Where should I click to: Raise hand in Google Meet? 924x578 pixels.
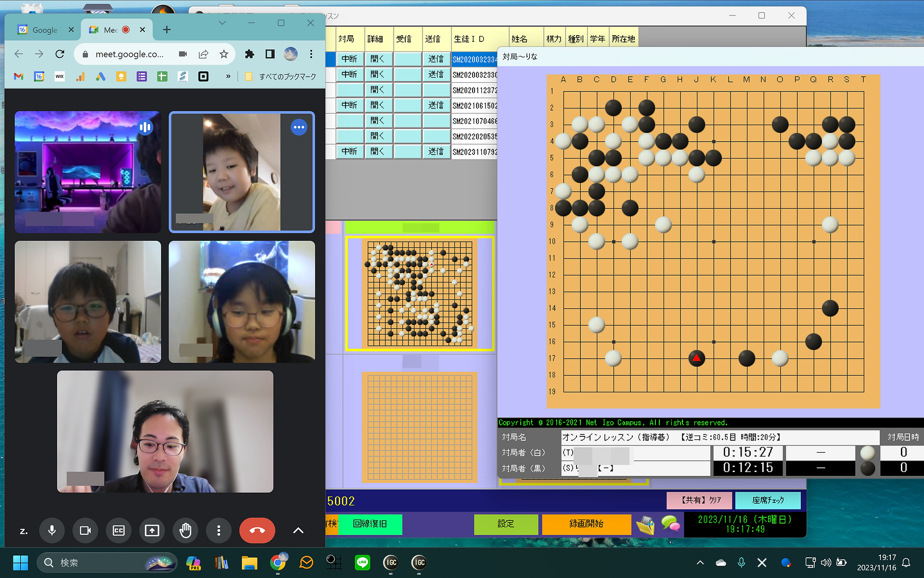pos(185,530)
